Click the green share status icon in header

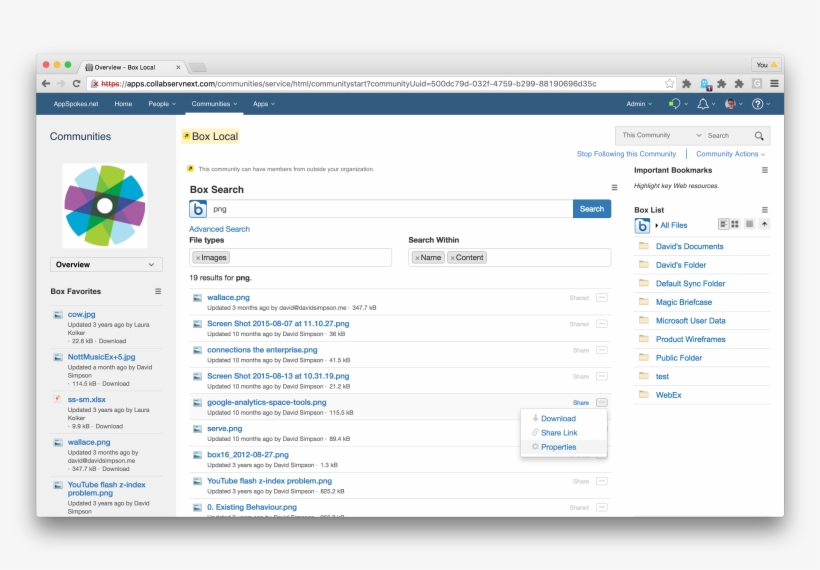[674, 104]
